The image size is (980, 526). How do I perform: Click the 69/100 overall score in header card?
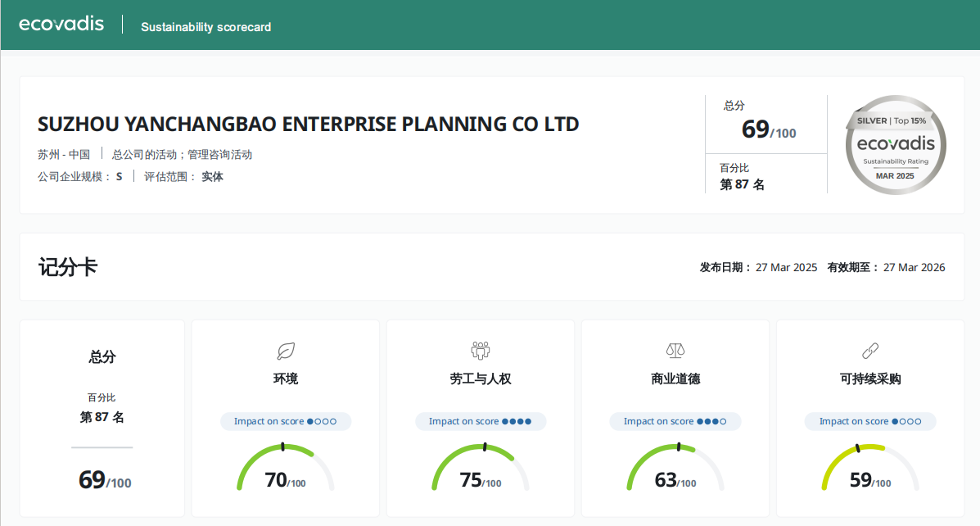click(x=769, y=129)
